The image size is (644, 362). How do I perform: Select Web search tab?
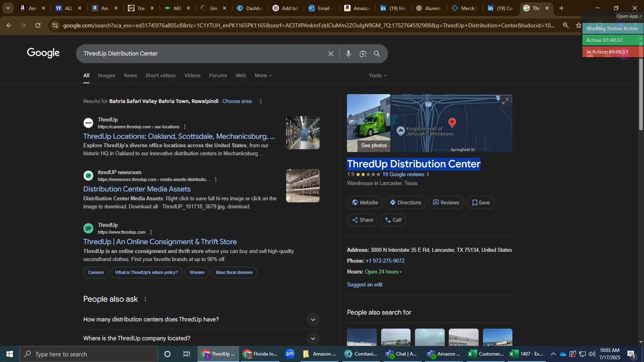coord(241,76)
